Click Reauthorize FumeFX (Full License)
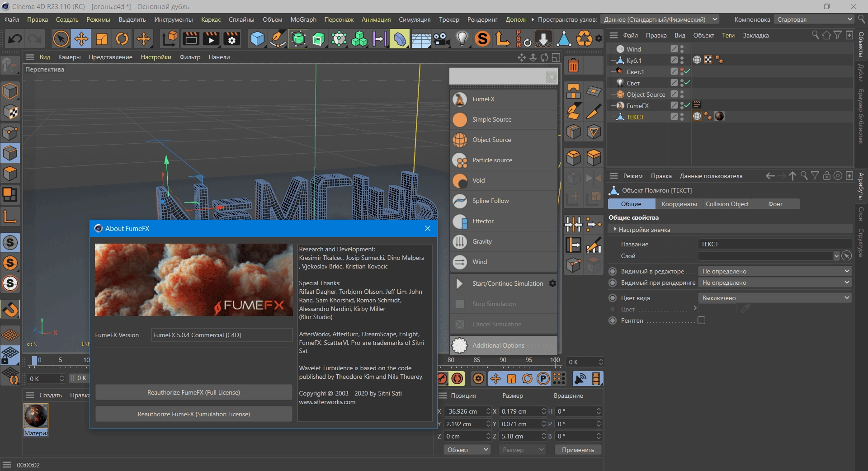This screenshot has width=868, height=471. click(193, 392)
